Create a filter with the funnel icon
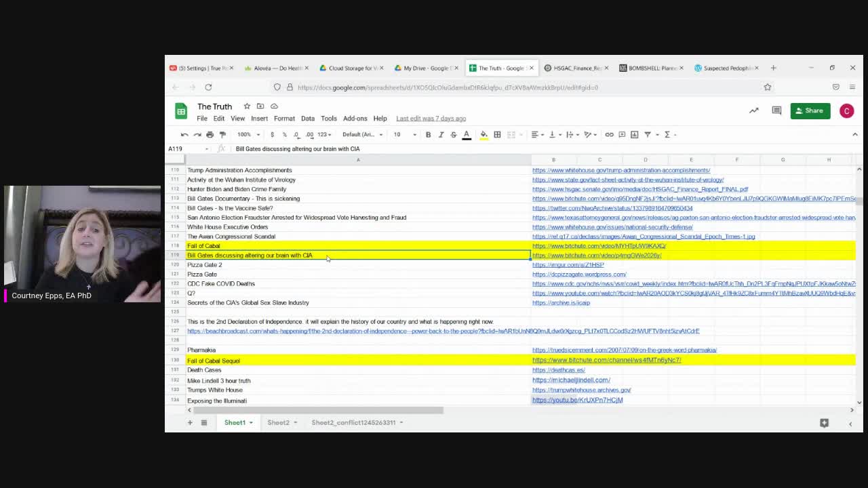The width and height of the screenshot is (868, 488). click(649, 134)
